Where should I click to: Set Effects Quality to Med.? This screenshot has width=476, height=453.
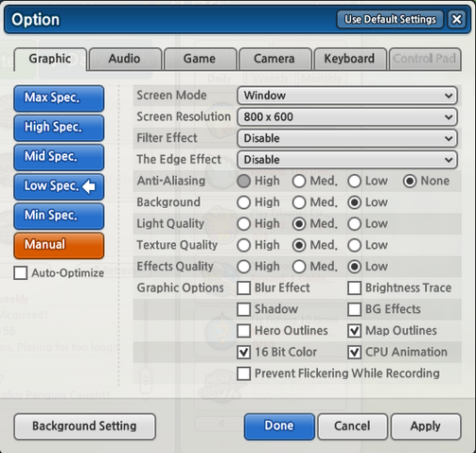[x=299, y=267]
